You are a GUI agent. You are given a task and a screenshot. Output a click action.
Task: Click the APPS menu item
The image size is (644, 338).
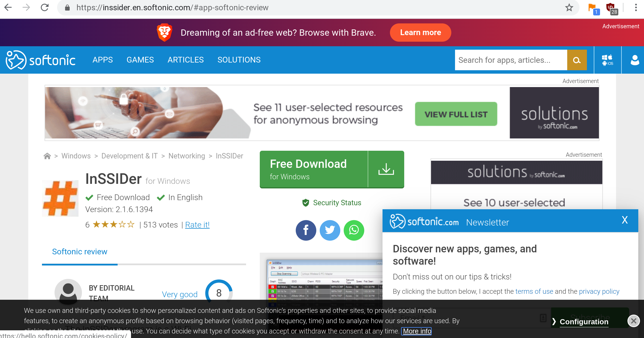[102, 60]
